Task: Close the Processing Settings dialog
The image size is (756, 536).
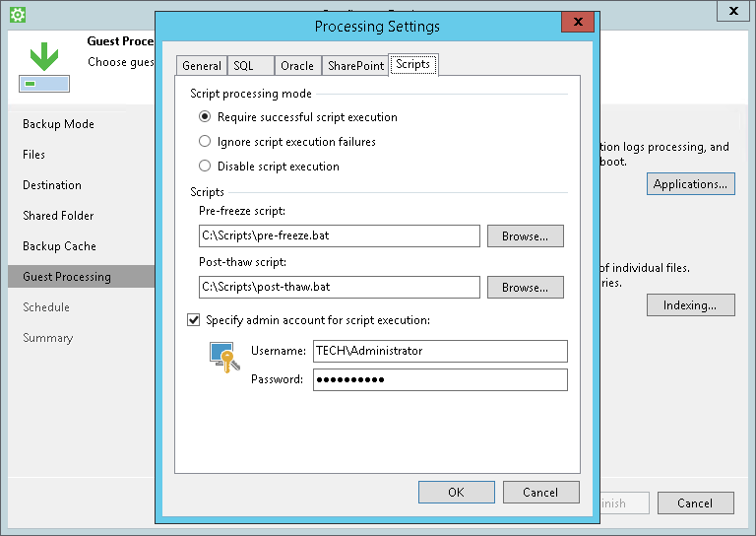Action: 576,25
